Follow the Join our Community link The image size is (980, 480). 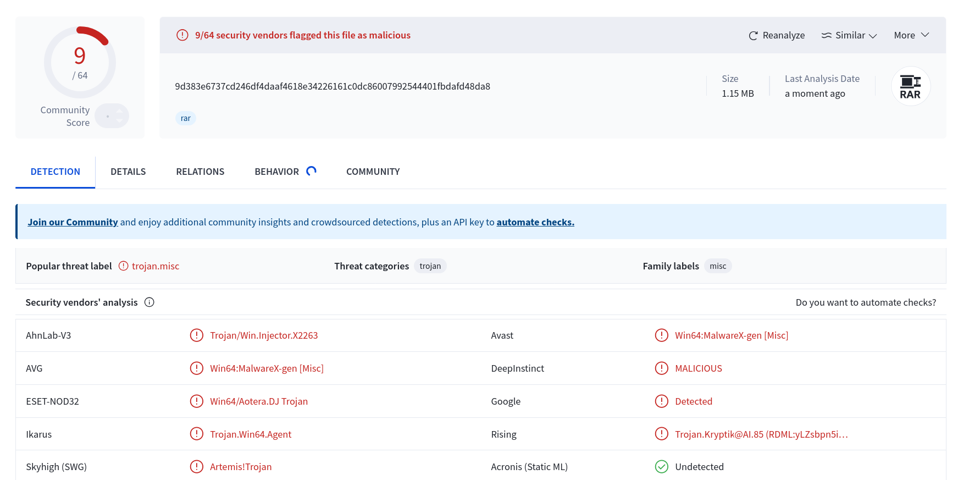tap(73, 222)
